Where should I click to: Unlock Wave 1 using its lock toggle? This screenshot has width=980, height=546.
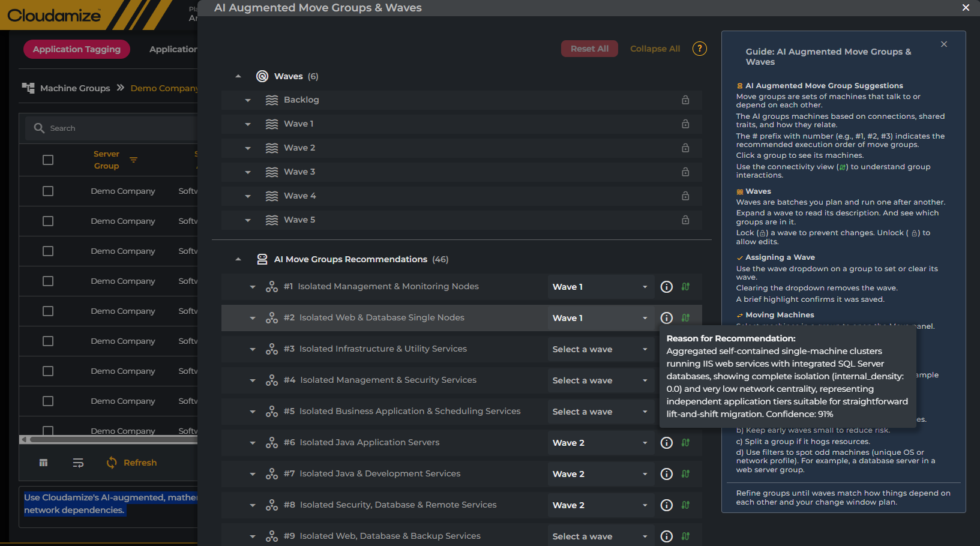(685, 124)
